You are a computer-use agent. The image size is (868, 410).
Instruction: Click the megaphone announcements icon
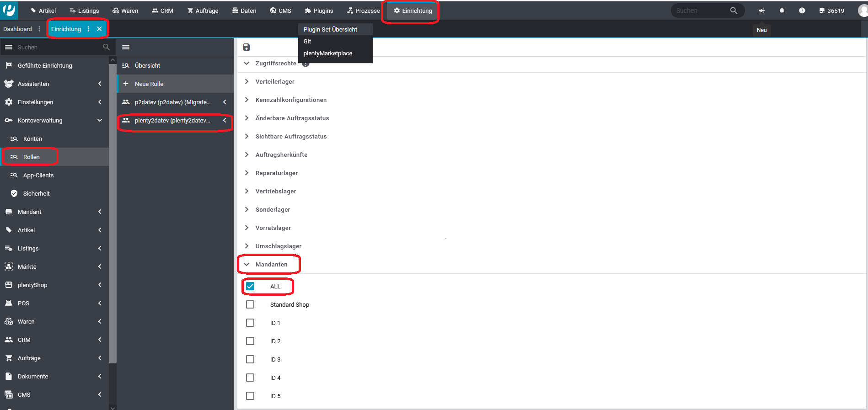tap(761, 11)
